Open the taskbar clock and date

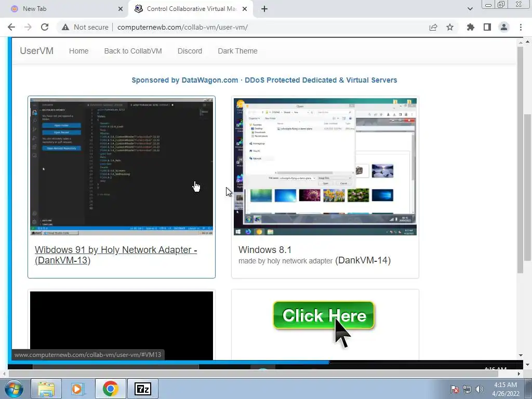(506, 389)
